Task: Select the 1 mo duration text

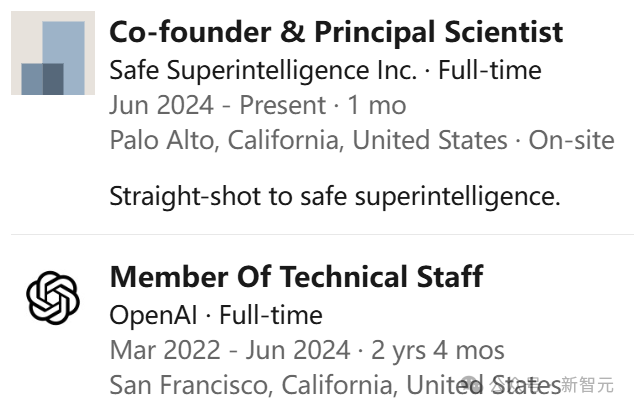Action: 377,105
